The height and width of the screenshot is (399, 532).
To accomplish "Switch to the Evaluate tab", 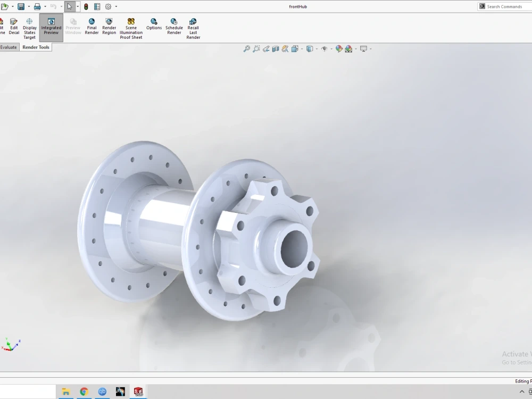I will tap(7, 47).
